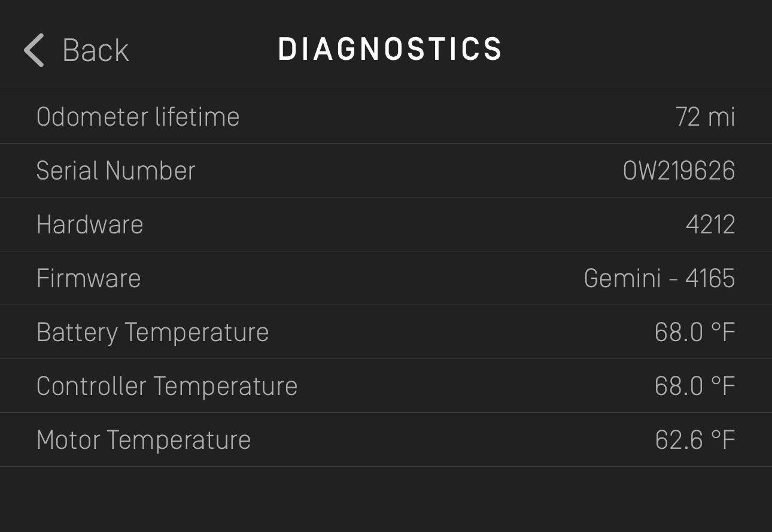Tap the hardware version 4212

coord(710,224)
